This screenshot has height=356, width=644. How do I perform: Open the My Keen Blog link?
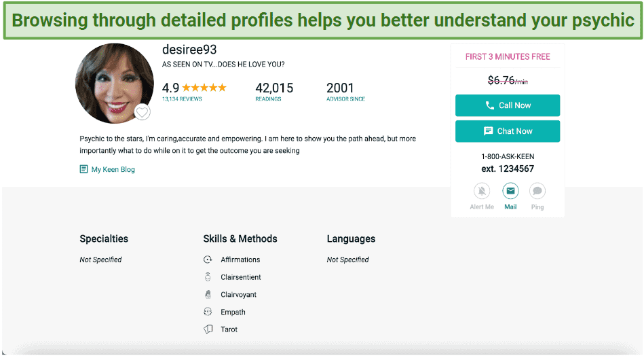click(x=113, y=169)
